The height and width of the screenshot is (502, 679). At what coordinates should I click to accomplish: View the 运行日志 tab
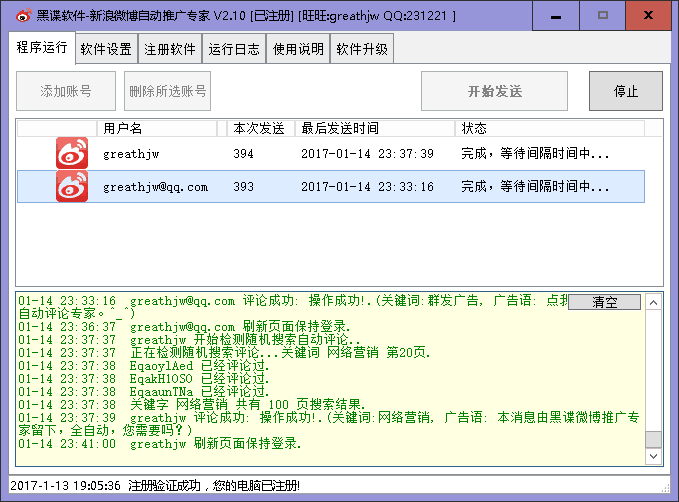click(x=234, y=49)
